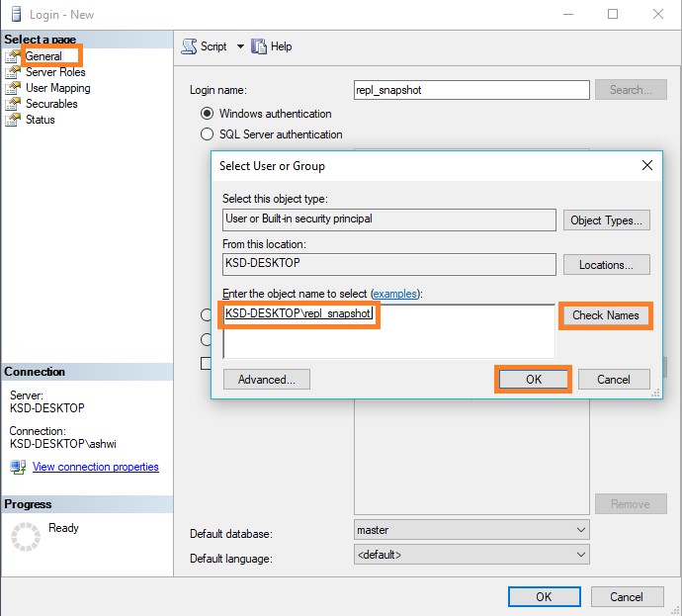Choose Windows authentication radio button
The width and height of the screenshot is (682, 616).
[208, 114]
